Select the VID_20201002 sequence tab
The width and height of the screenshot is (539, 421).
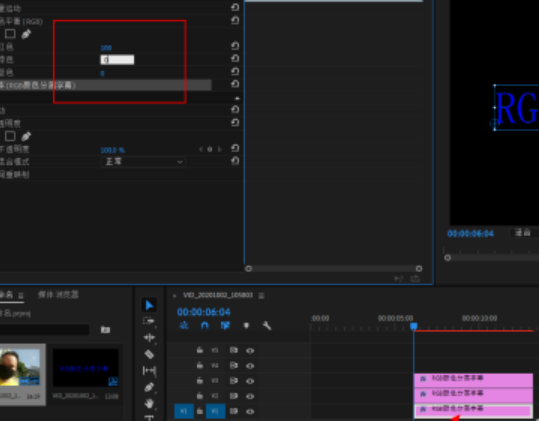pos(218,295)
